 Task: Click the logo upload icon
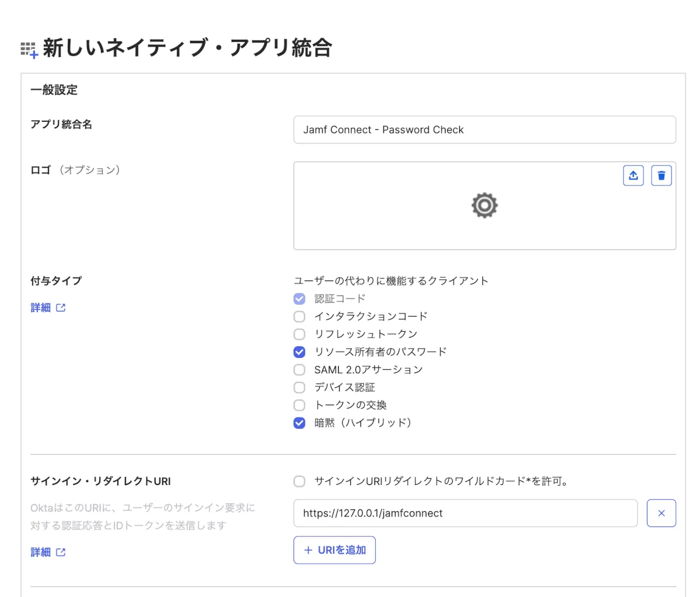[x=633, y=175]
